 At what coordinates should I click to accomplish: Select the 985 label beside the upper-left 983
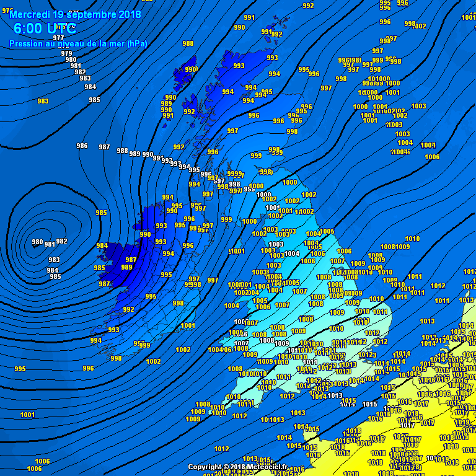(x=94, y=100)
